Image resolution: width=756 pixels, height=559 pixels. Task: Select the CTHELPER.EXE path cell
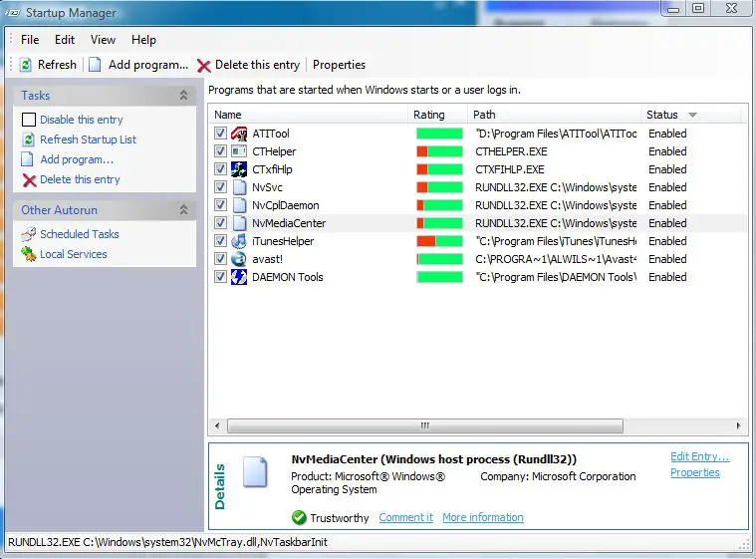(511, 151)
